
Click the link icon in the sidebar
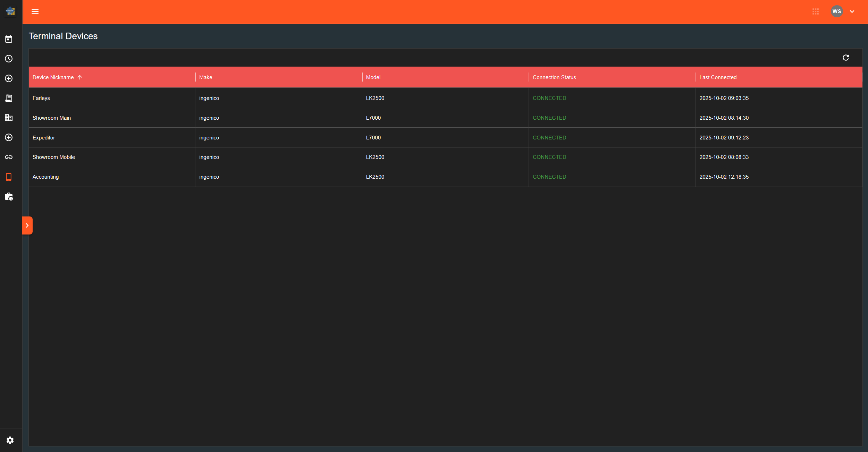tap(9, 157)
